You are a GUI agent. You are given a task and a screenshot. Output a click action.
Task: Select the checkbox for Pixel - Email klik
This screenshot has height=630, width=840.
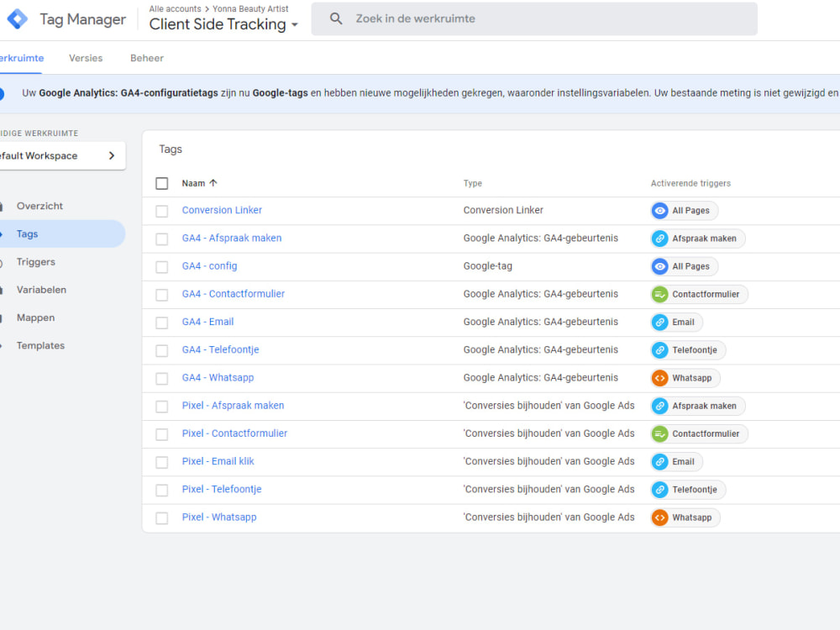tap(162, 461)
